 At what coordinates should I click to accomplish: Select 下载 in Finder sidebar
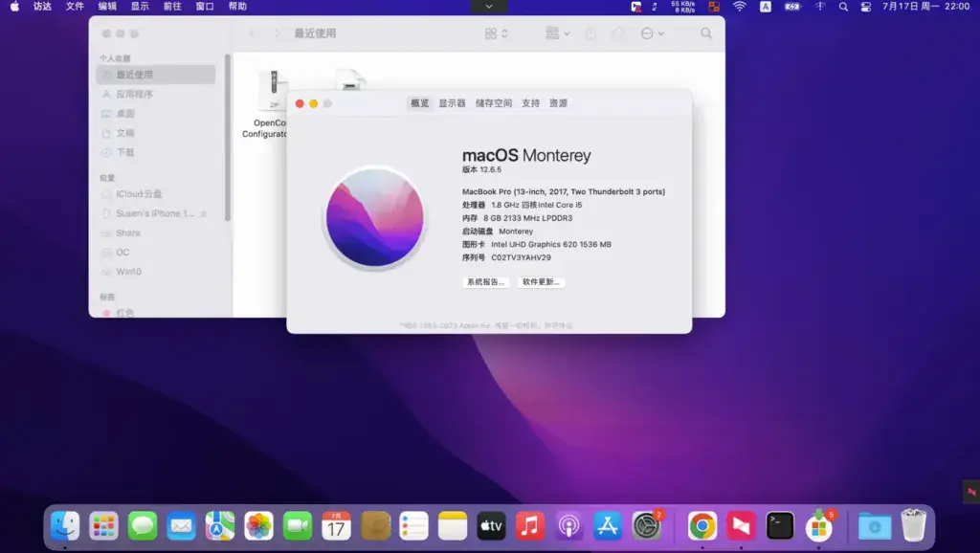(x=156, y=152)
